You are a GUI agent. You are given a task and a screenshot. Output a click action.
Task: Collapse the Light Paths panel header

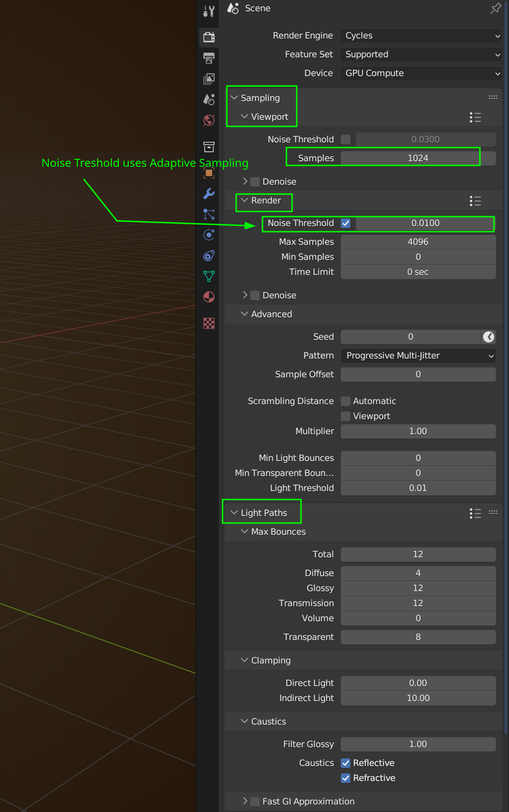point(263,513)
